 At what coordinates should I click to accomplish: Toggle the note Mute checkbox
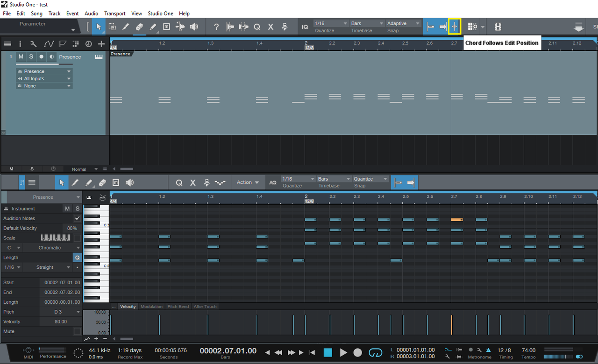point(77,331)
